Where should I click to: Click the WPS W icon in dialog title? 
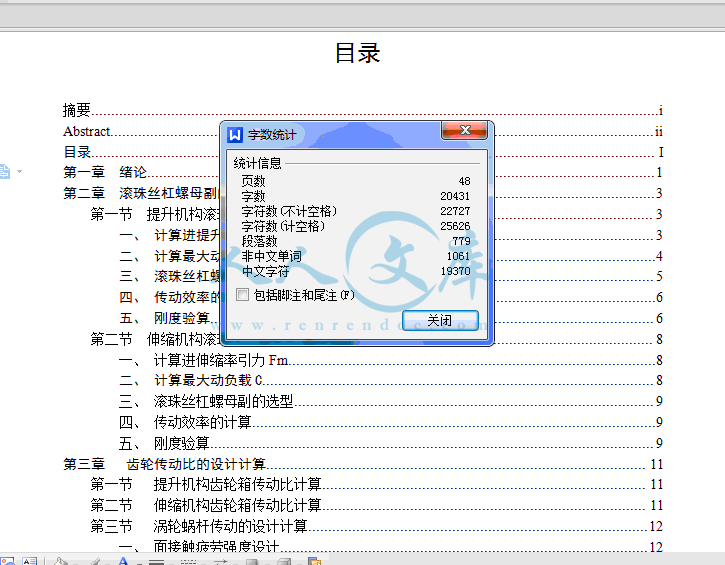pyautogui.click(x=235, y=135)
